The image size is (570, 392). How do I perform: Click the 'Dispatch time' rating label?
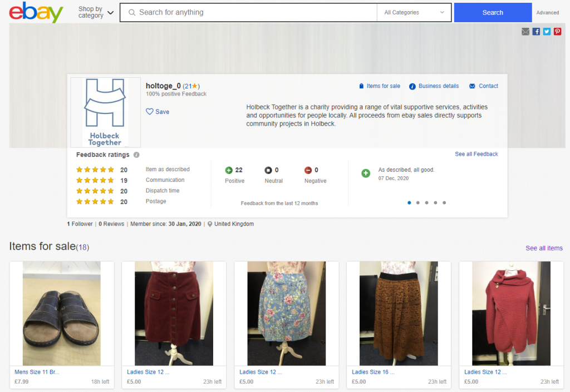click(x=163, y=191)
